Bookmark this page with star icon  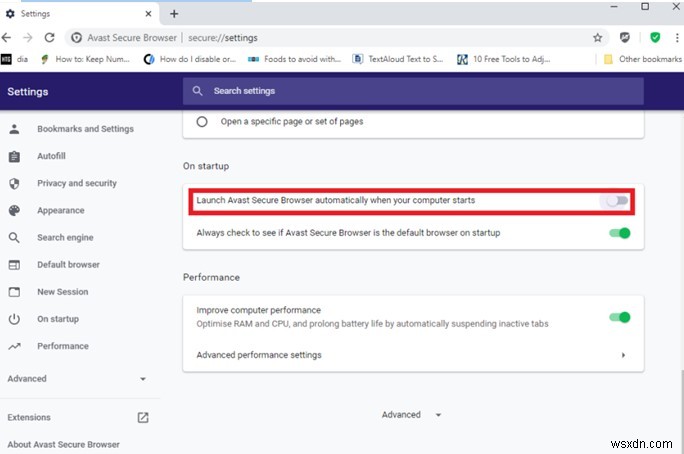(x=598, y=38)
